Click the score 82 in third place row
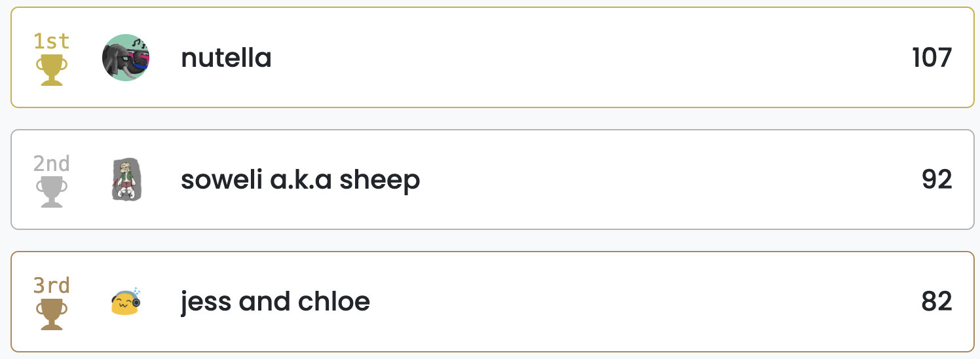The image size is (980, 359). 937,302
